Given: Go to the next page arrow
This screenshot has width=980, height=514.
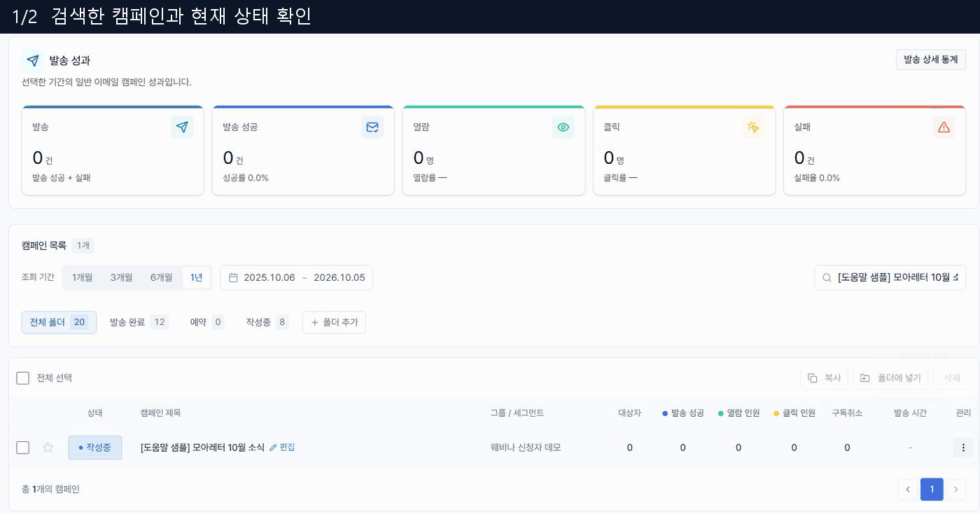Looking at the screenshot, I should pyautogui.click(x=956, y=489).
